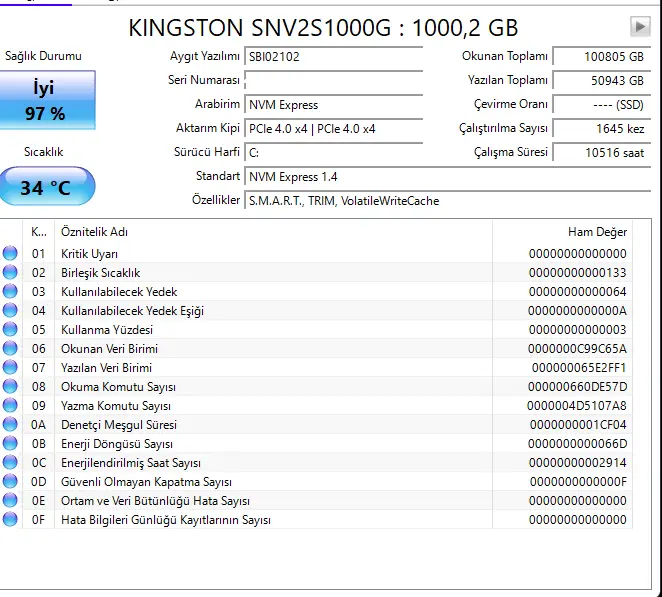Click the Standart field NVM Express 1.4
The height and width of the screenshot is (597, 662).
point(448,176)
